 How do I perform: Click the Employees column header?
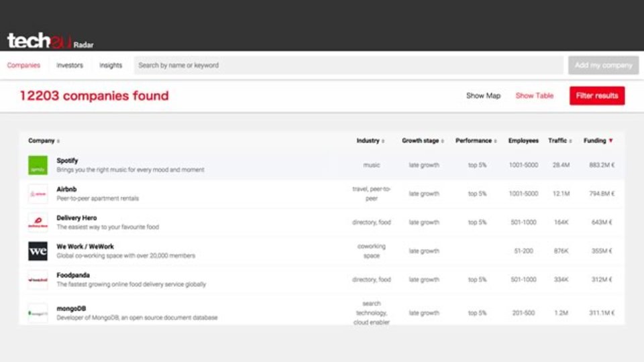click(523, 141)
